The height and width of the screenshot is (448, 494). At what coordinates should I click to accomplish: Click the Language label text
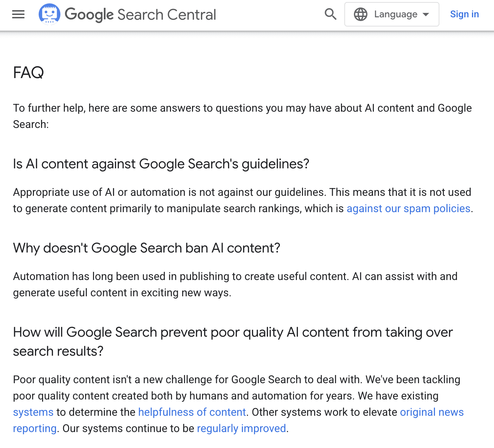pos(396,14)
